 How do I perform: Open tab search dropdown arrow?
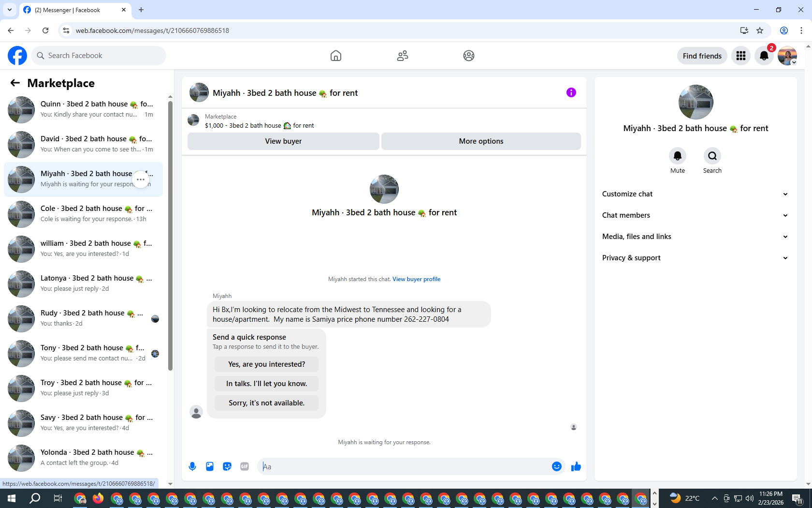(x=10, y=10)
